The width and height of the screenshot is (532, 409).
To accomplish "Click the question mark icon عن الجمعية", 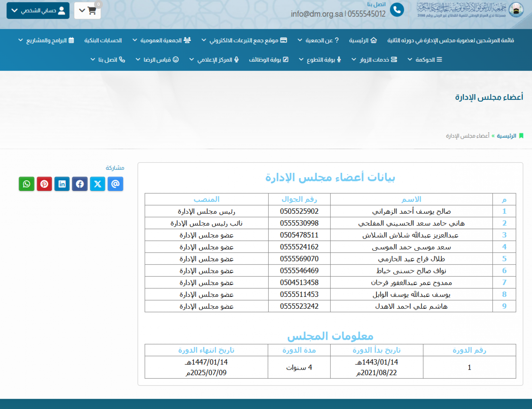I will [x=337, y=40].
